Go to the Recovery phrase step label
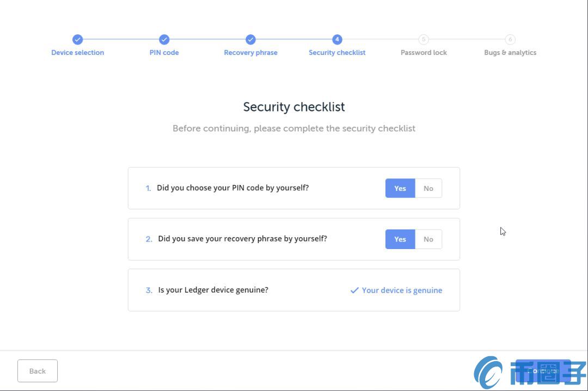Image resolution: width=588 pixels, height=391 pixels. tap(250, 53)
